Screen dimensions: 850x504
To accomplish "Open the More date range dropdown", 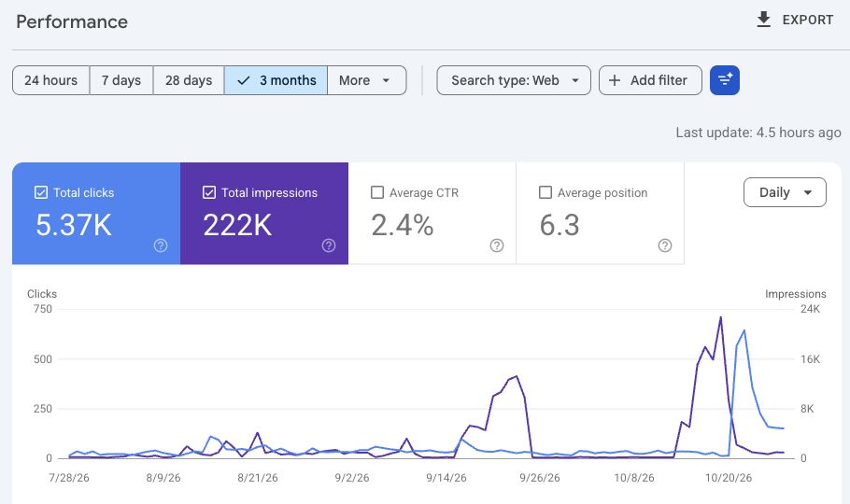I will coord(367,80).
